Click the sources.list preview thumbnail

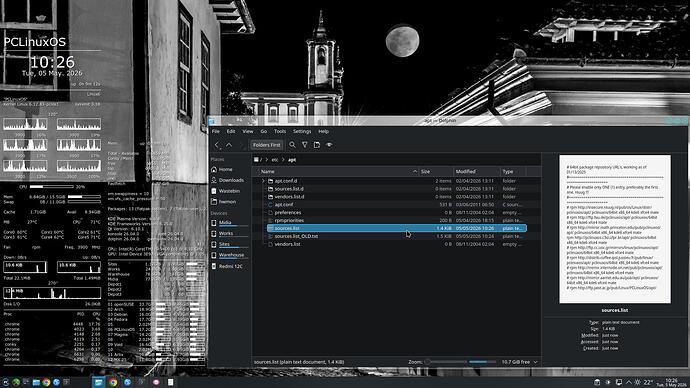tap(615, 229)
